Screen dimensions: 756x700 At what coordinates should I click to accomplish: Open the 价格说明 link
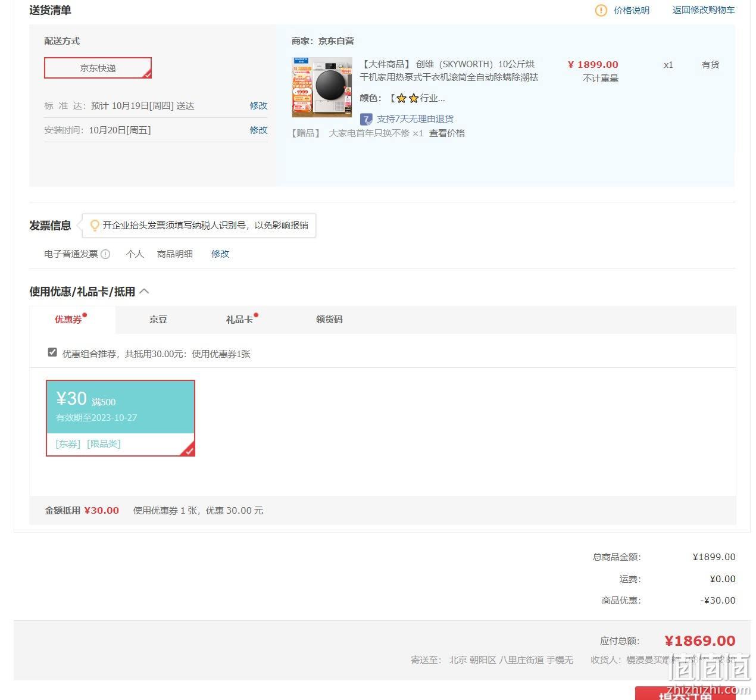pyautogui.click(x=632, y=10)
